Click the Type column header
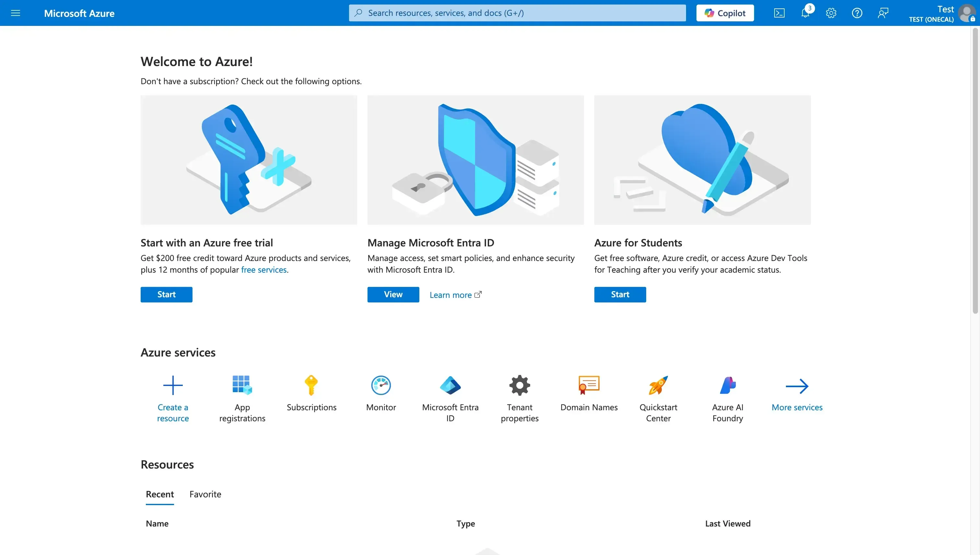The image size is (980, 555). pos(465,523)
